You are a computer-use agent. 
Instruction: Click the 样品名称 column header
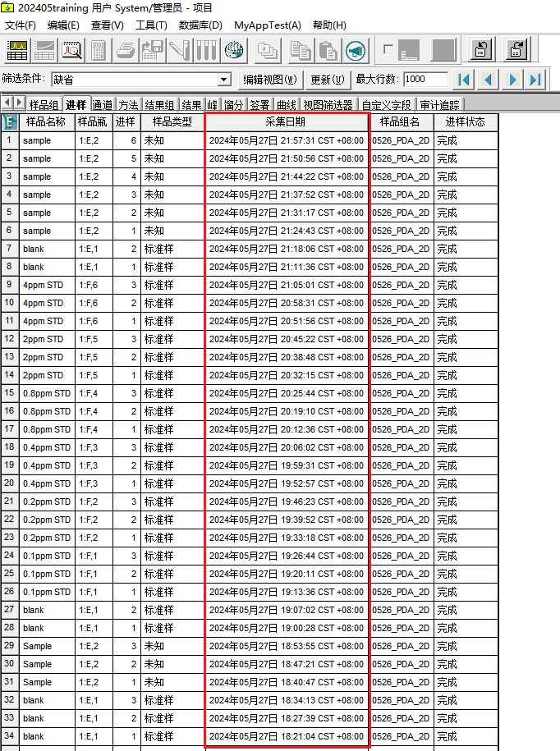coord(46,122)
